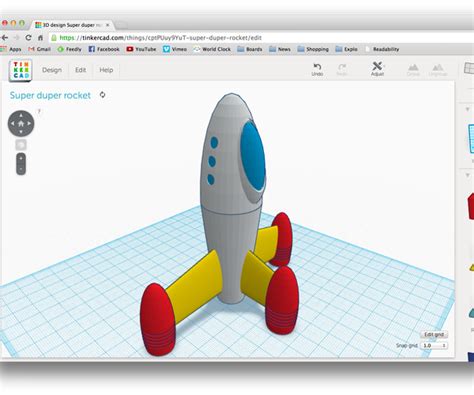Screen dimensions: 474x395
Task: Open the Gmail bookmark
Action: point(40,49)
